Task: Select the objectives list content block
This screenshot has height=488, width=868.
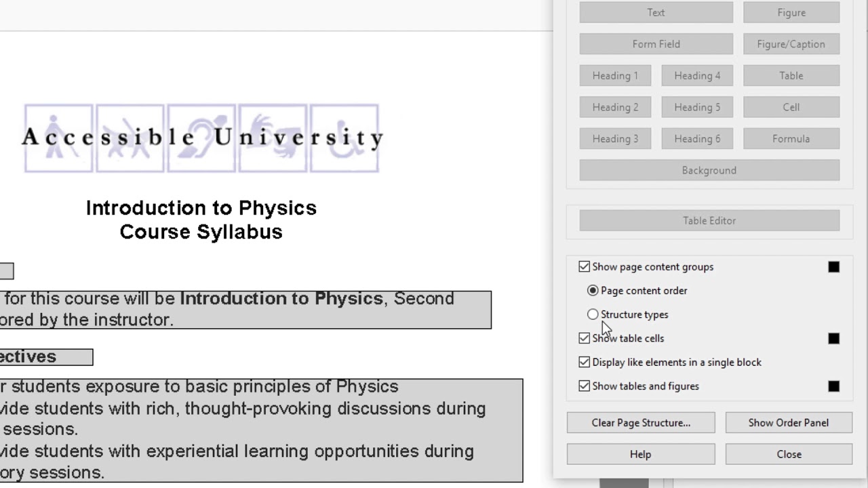Action: 261,430
